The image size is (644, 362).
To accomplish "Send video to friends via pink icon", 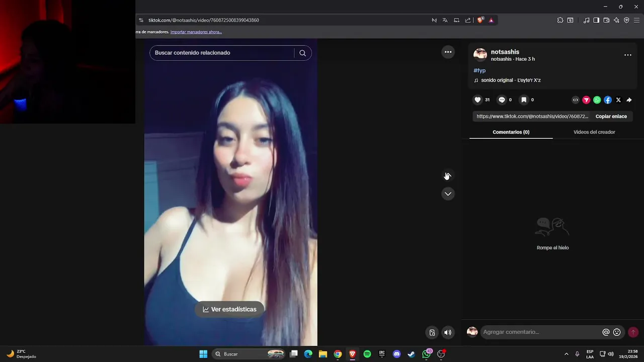I will click(586, 100).
